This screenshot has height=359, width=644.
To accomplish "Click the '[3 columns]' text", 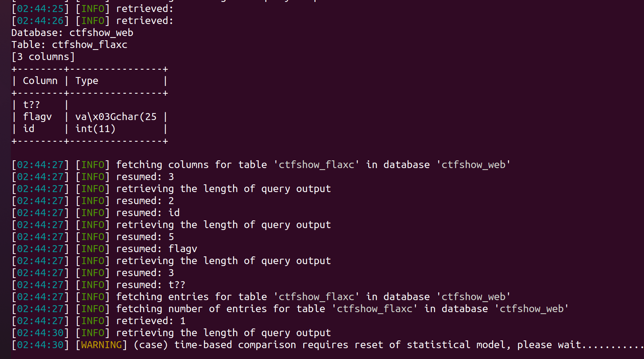I will [43, 57].
